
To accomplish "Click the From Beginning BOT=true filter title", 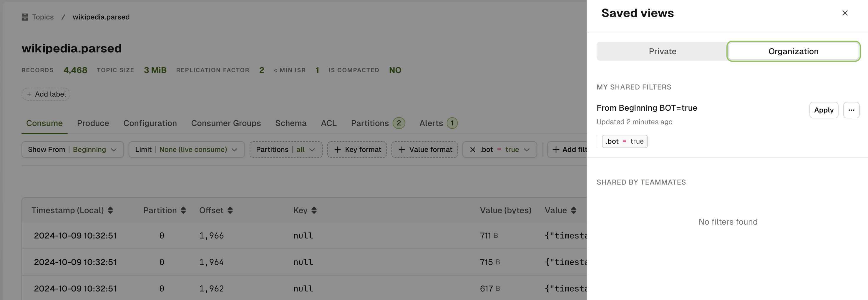I will pyautogui.click(x=647, y=108).
